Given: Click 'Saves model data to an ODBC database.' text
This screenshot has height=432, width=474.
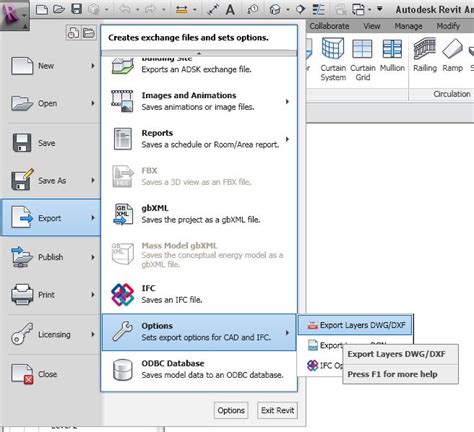Looking at the screenshot, I should (212, 375).
